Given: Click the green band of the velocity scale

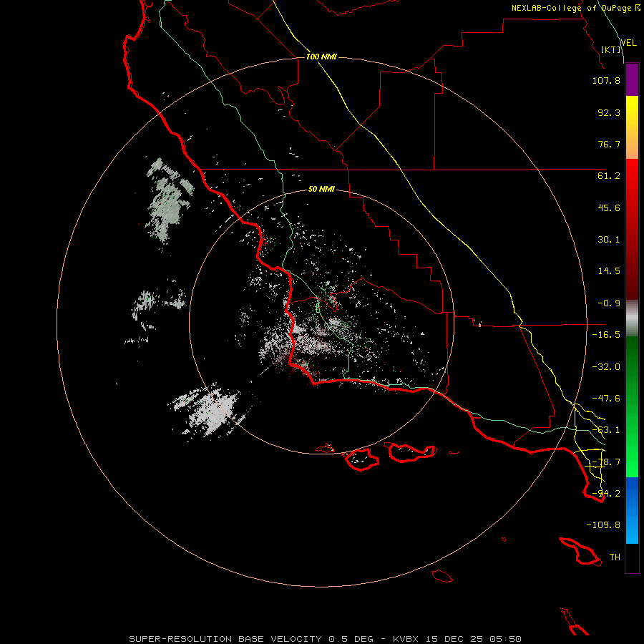Looking at the screenshot, I should 632,406.
